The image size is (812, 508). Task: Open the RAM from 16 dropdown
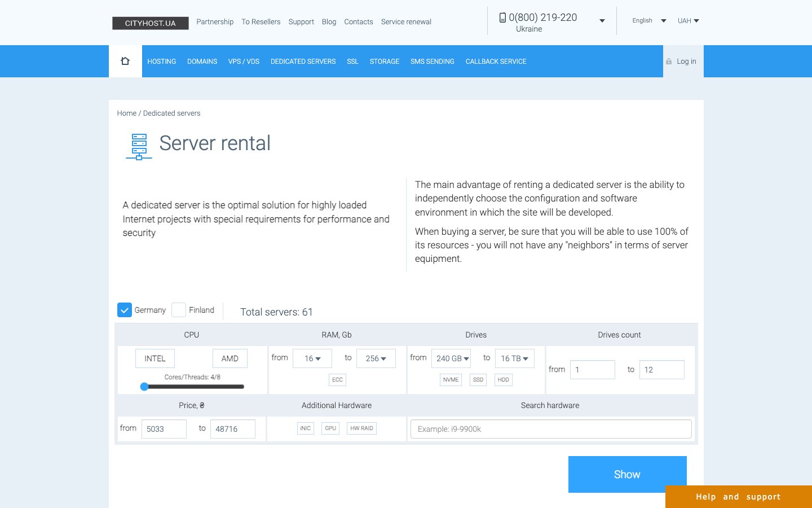pos(312,358)
